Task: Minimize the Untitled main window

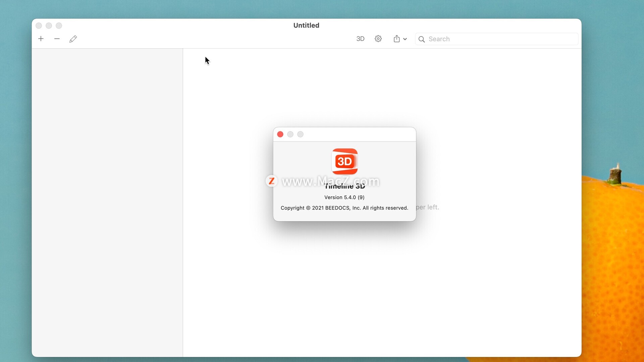Action: pos(49,26)
